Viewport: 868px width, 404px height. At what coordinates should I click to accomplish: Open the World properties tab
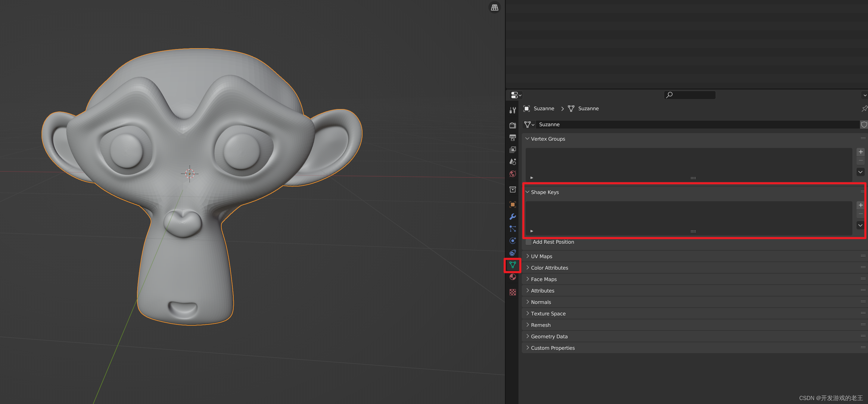(512, 174)
